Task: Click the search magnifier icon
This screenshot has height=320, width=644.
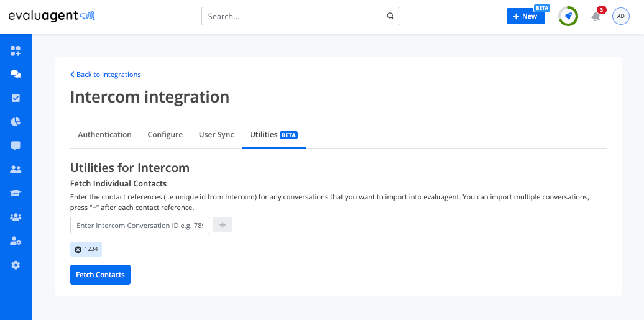Action: coord(390,16)
